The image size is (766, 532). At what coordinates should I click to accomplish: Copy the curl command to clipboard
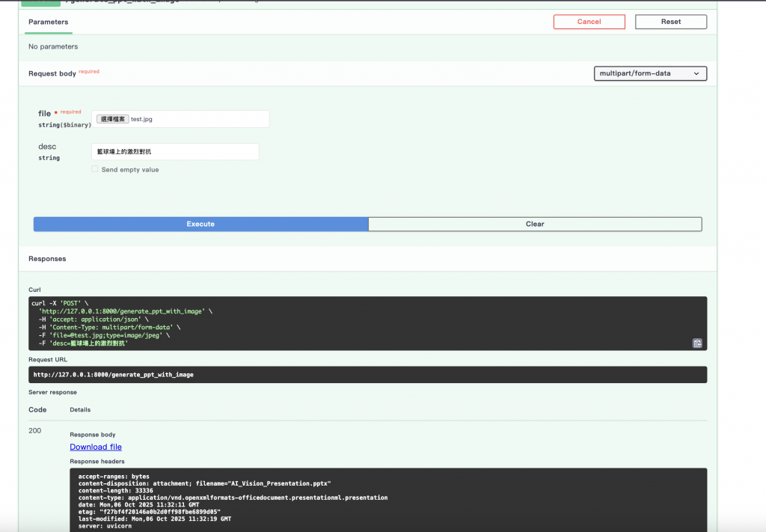697,343
